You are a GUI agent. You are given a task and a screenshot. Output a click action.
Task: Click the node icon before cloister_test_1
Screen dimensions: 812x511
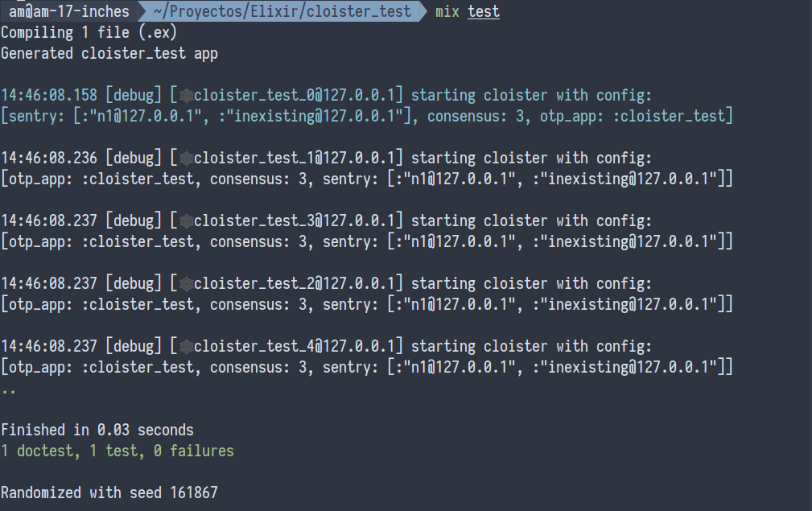tap(186, 159)
